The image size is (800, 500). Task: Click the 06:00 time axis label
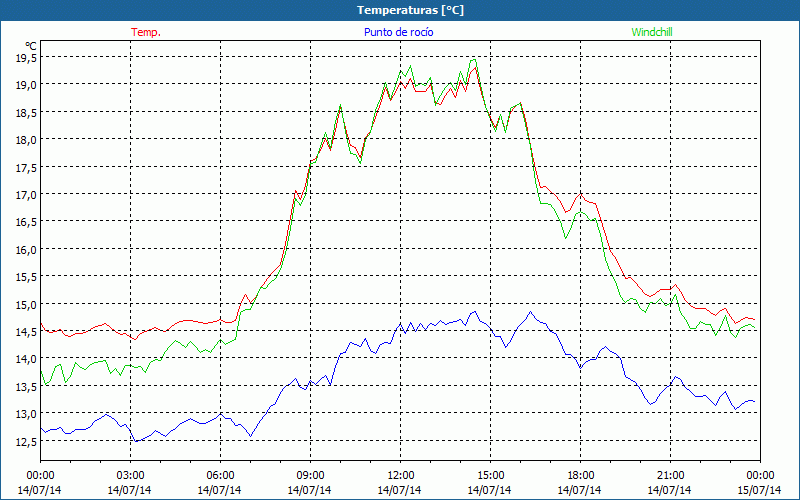[x=220, y=476]
